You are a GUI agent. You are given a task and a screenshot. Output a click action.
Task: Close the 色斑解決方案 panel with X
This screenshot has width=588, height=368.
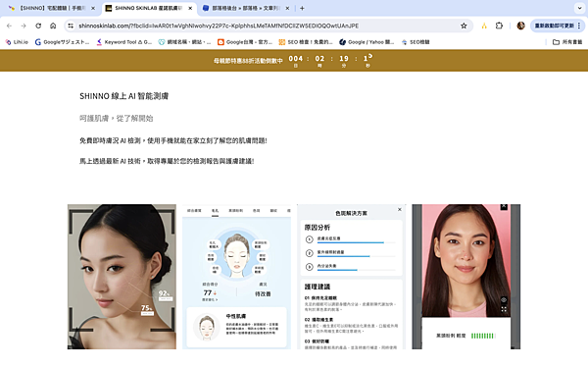400,210
